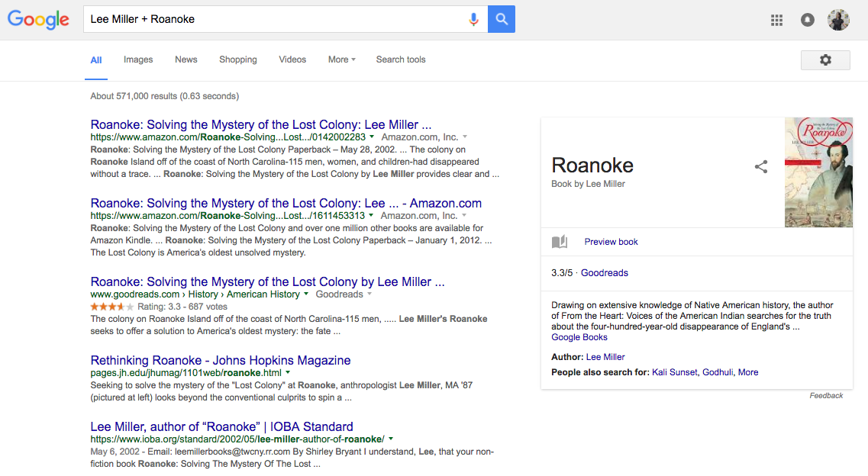Screen dimensions: 868x476
Task: Open search settings gear
Action: (x=825, y=60)
